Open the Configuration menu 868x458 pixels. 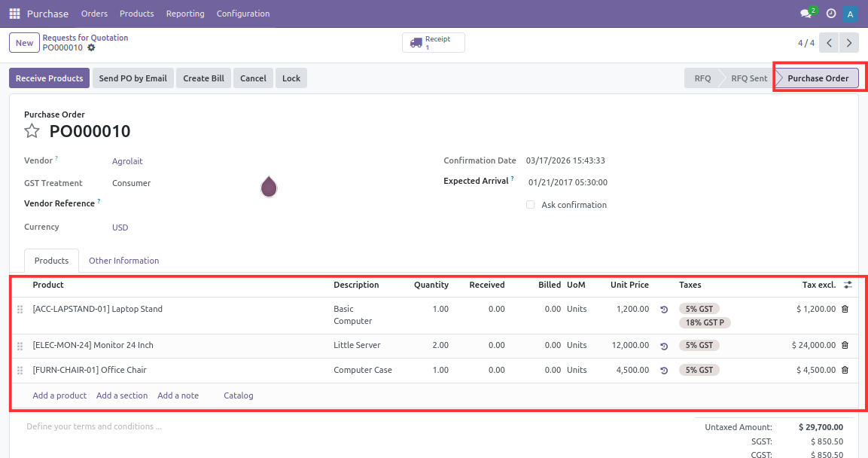(x=243, y=14)
